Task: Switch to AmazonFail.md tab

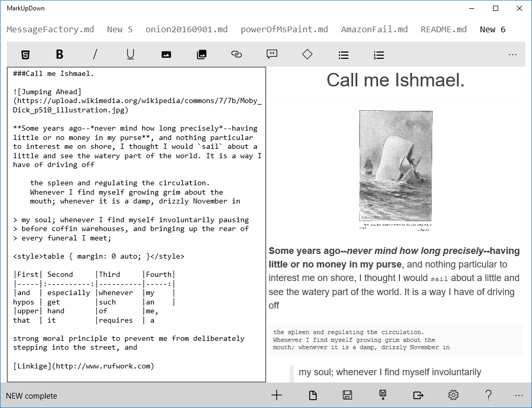Action: pyautogui.click(x=374, y=30)
